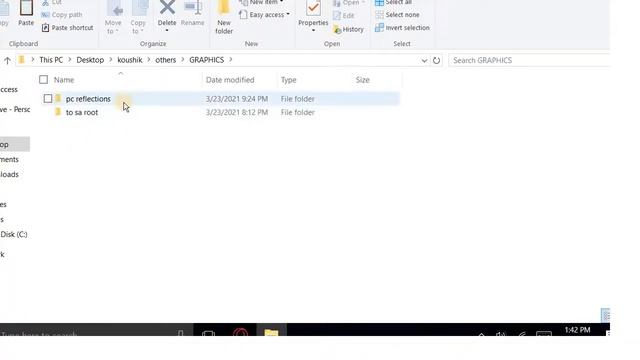Navigate to Desktop in breadcrumb
The width and height of the screenshot is (640, 360).
(90, 60)
